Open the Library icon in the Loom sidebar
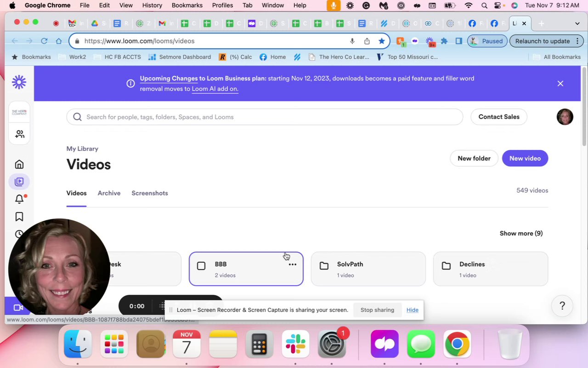The width and height of the screenshot is (588, 368). point(19,182)
